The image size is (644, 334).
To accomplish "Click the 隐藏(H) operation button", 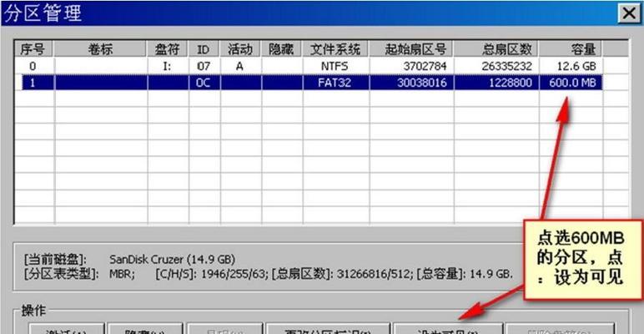I will pyautogui.click(x=145, y=328).
